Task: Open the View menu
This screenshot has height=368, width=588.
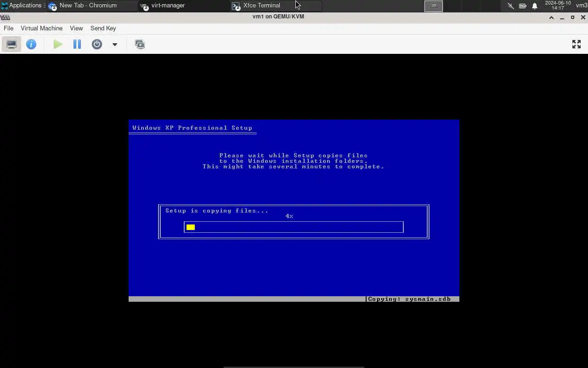Action: pyautogui.click(x=76, y=28)
